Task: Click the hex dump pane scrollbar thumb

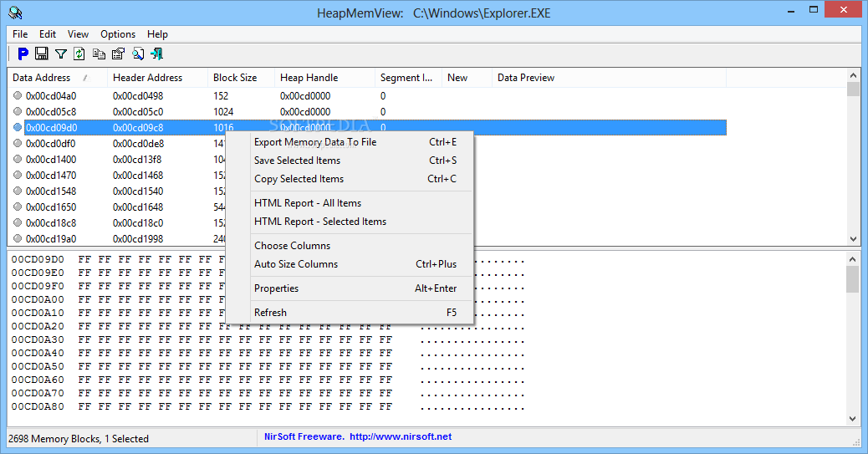Action: point(853,279)
